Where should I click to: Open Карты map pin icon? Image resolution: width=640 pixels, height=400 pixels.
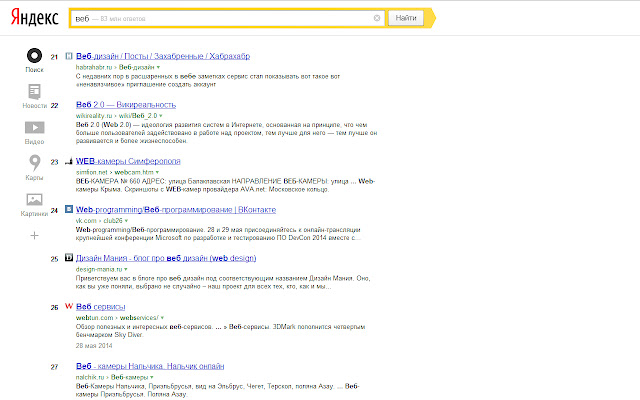34,164
